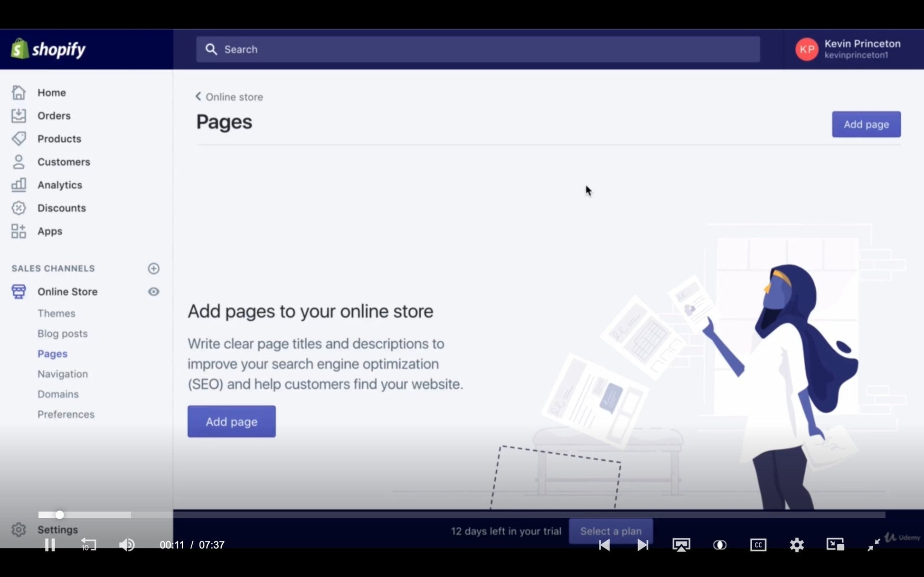Go back to Online store breadcrumb
The height and width of the screenshot is (577, 924).
(229, 97)
